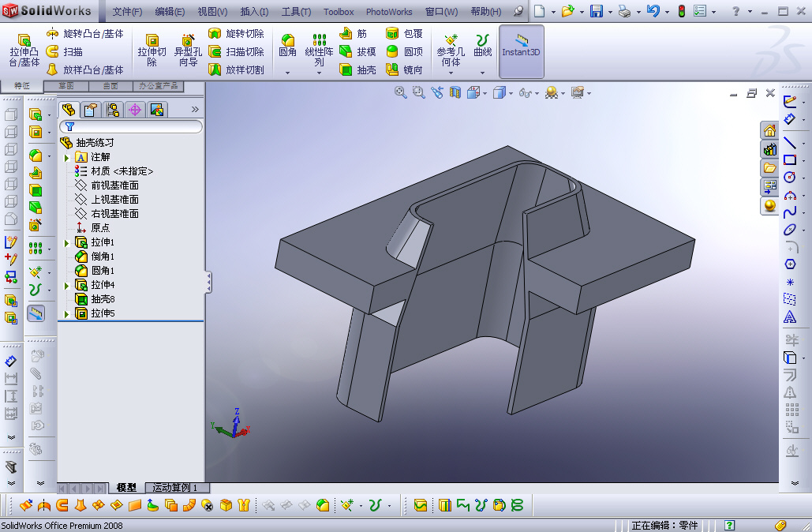Switch to the 运动算例 1 tab
This screenshot has height=532, width=812.
pyautogui.click(x=175, y=488)
